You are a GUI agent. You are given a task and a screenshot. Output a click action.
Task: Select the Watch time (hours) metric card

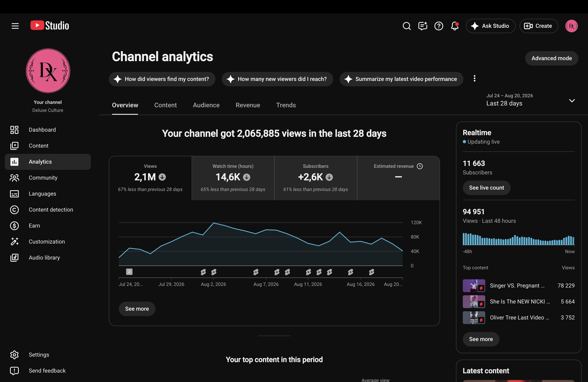[x=233, y=178]
